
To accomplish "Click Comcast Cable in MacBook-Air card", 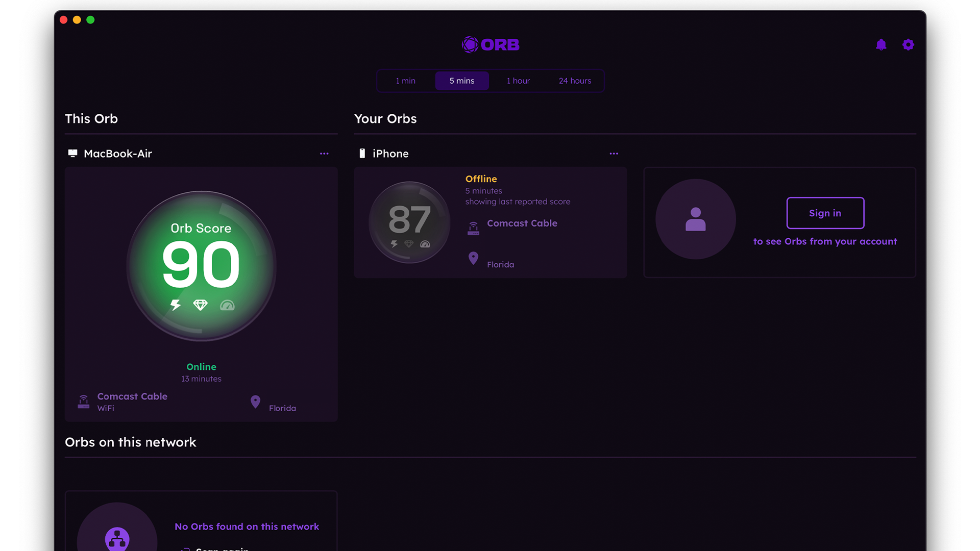I will tap(132, 396).
